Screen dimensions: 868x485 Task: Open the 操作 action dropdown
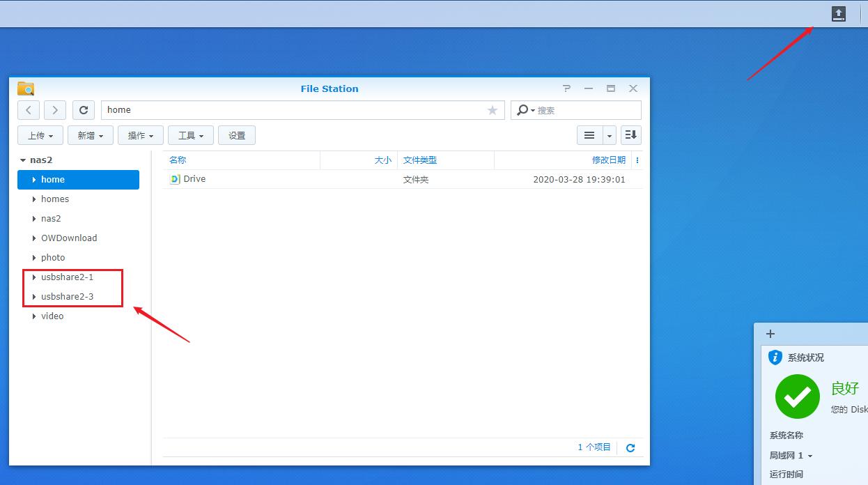pyautogui.click(x=141, y=135)
